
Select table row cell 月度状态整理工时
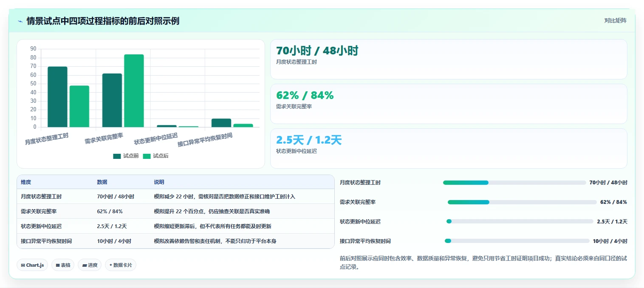[x=41, y=197]
